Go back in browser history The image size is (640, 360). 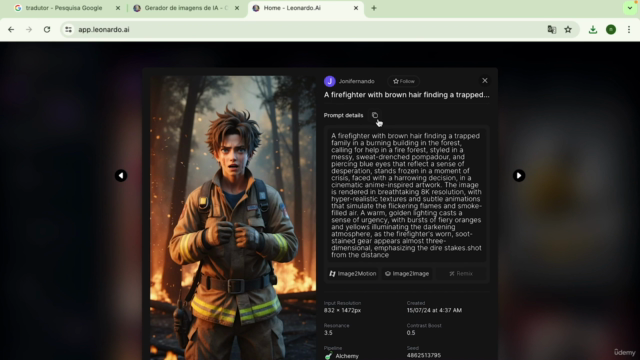11,29
